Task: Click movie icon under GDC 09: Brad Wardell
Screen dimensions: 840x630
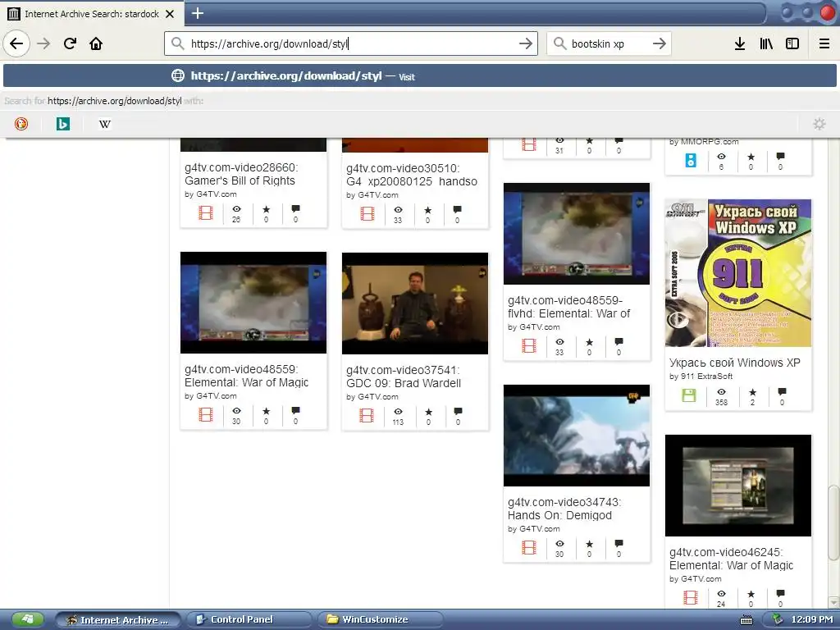Action: pyautogui.click(x=367, y=415)
